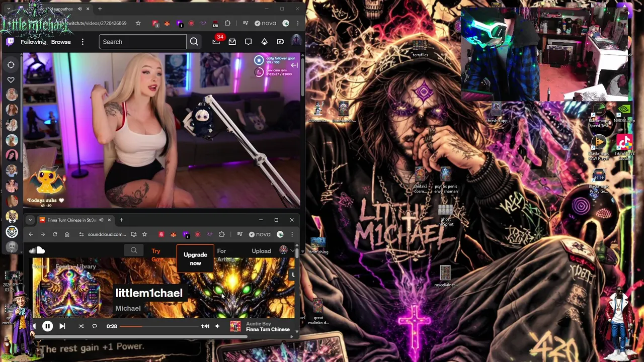Click Finna Turn Chinese track title

click(x=268, y=330)
